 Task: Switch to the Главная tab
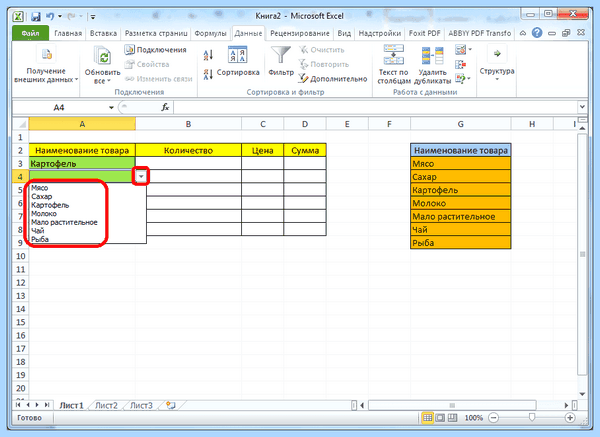pos(68,33)
